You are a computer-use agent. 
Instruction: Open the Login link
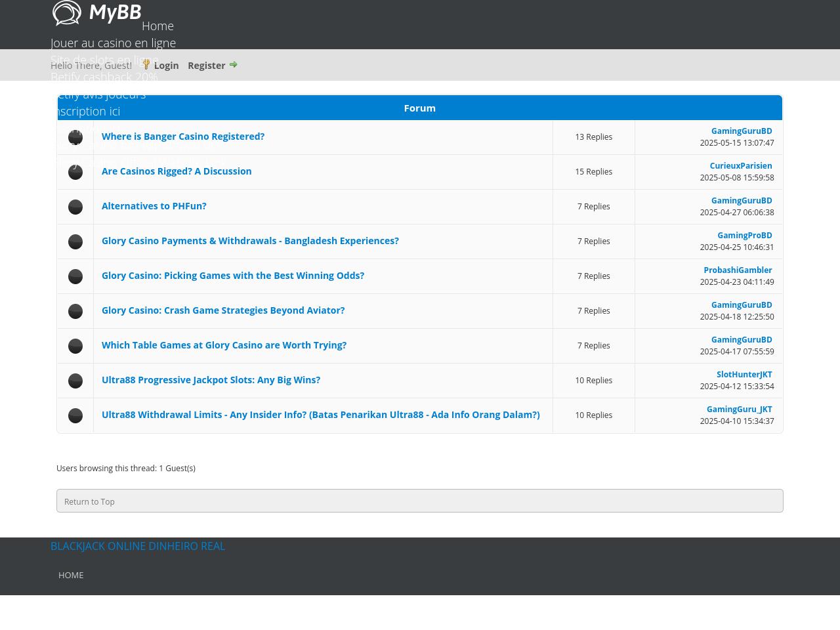166,65
